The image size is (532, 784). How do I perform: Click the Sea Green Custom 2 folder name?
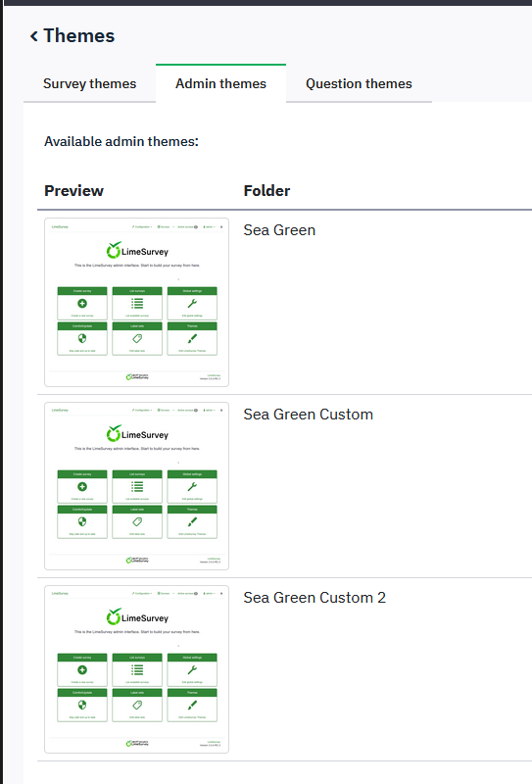pos(314,598)
